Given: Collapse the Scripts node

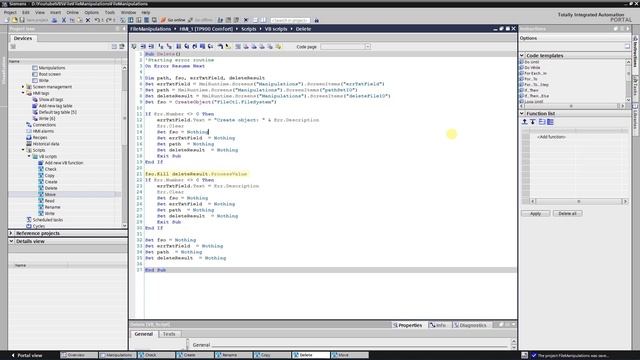Looking at the screenshot, I should (23, 150).
